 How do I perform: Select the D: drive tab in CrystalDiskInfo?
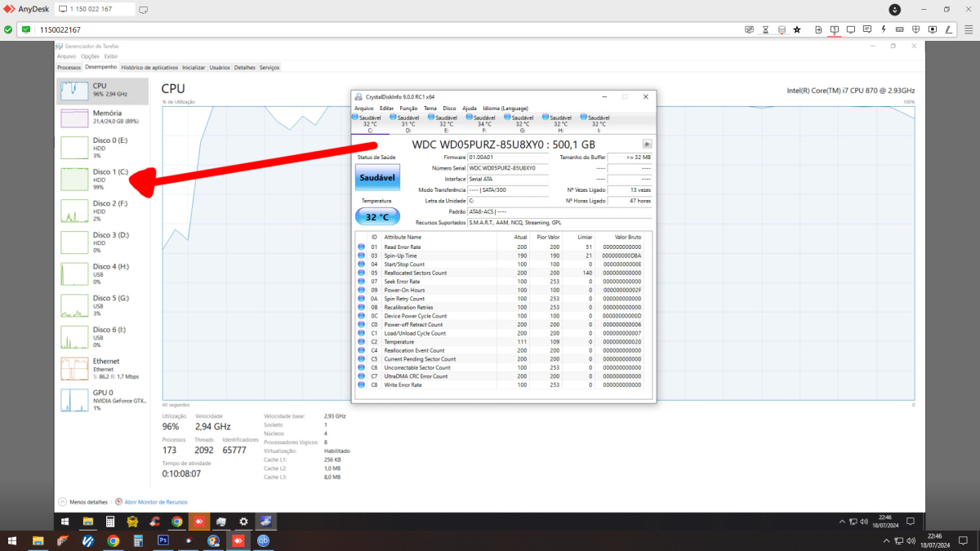[408, 124]
